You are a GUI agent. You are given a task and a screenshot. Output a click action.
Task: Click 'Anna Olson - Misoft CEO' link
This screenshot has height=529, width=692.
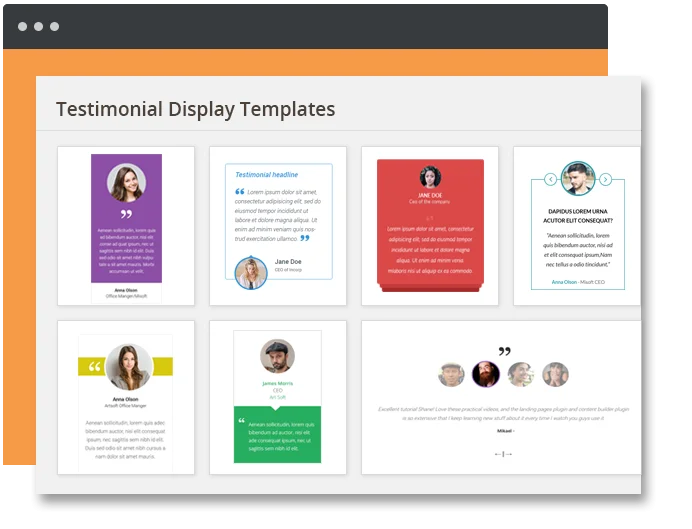coord(578,282)
